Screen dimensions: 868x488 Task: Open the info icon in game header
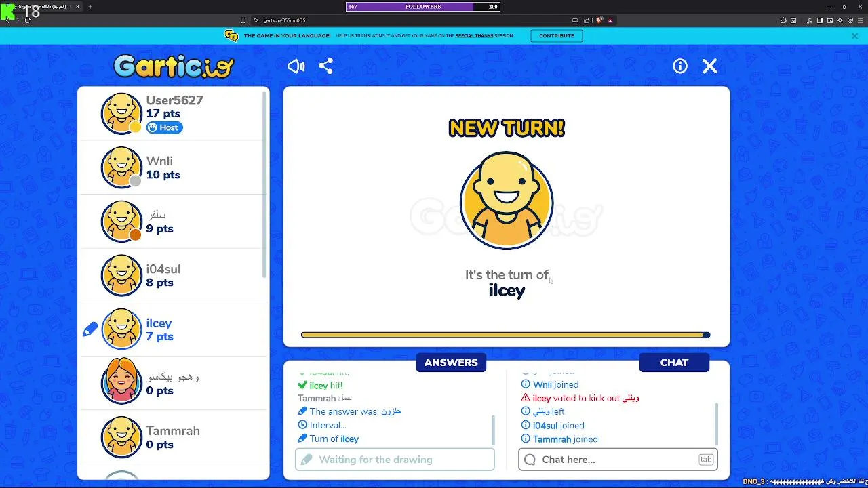[x=680, y=66]
